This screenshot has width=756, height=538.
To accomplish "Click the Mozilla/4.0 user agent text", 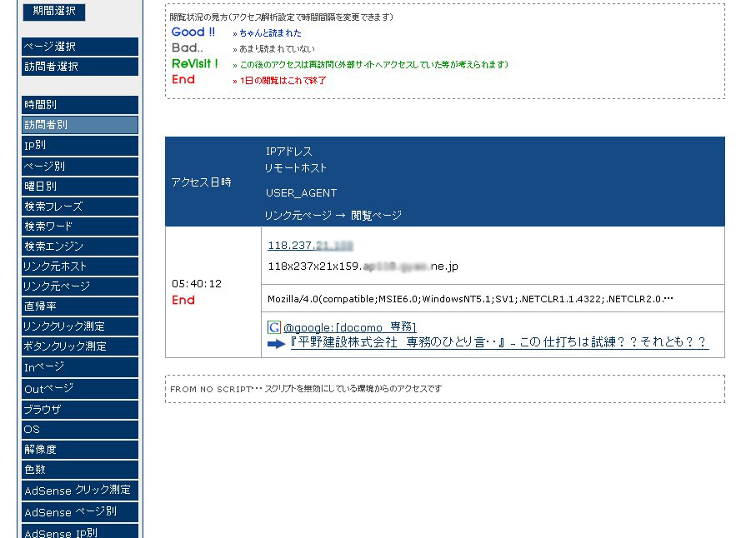I will (470, 299).
